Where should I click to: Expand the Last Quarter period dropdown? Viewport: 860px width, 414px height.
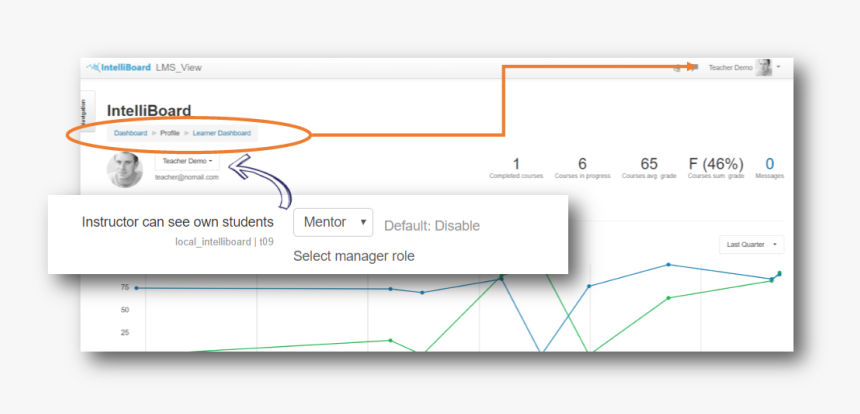point(750,244)
